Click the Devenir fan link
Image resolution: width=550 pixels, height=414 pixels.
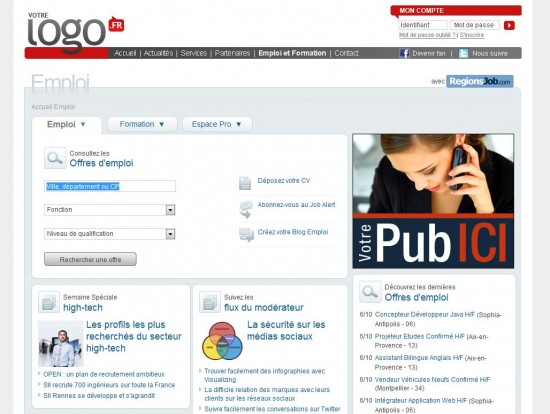point(429,53)
